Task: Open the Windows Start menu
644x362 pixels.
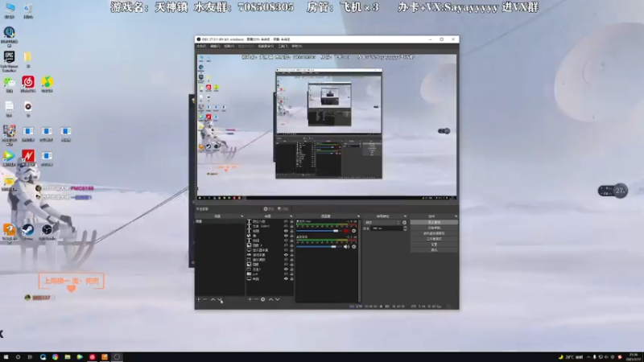Action: [x=6, y=357]
